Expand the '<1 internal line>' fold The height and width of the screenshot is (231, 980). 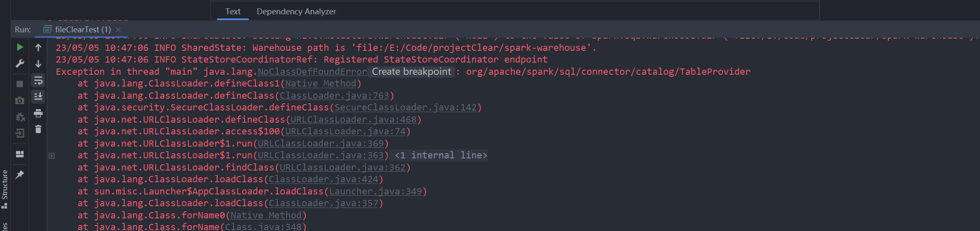(x=441, y=155)
